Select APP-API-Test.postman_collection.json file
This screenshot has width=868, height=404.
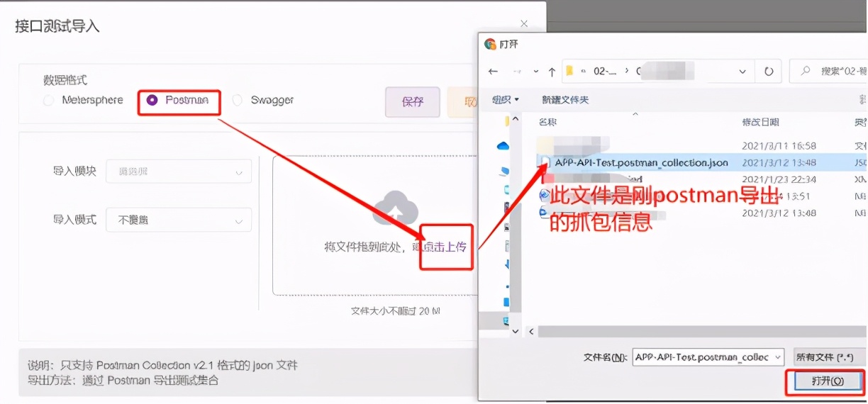tap(641, 162)
